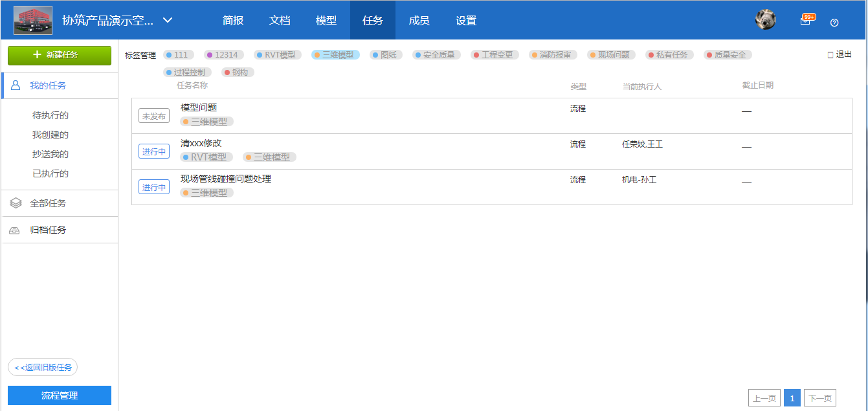Viewport: 868px width, 411px height.
Task: Click page number 1 in pagination
Action: (792, 398)
